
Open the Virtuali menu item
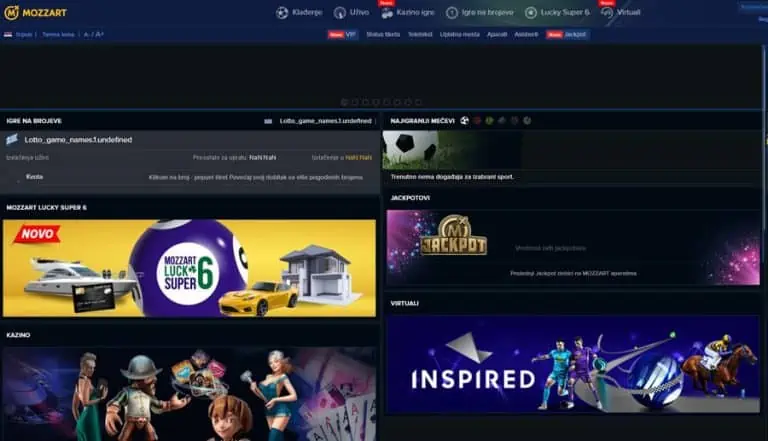point(628,12)
